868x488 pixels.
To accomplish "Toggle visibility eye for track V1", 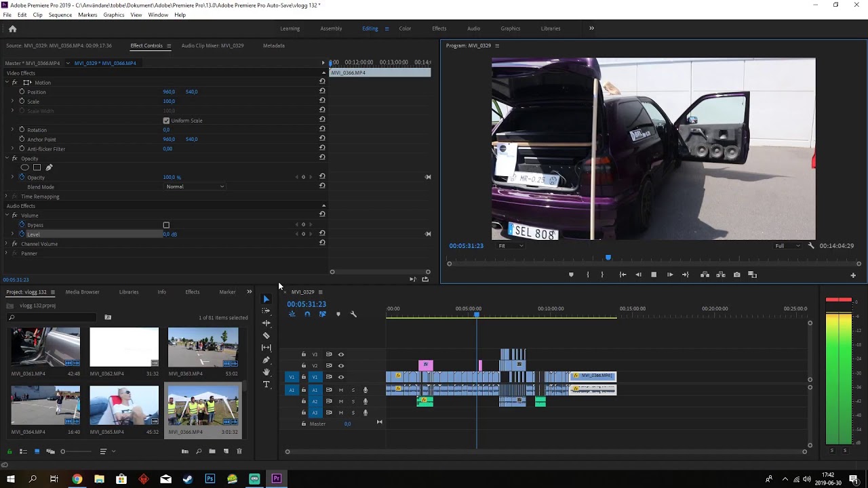I will (x=341, y=377).
